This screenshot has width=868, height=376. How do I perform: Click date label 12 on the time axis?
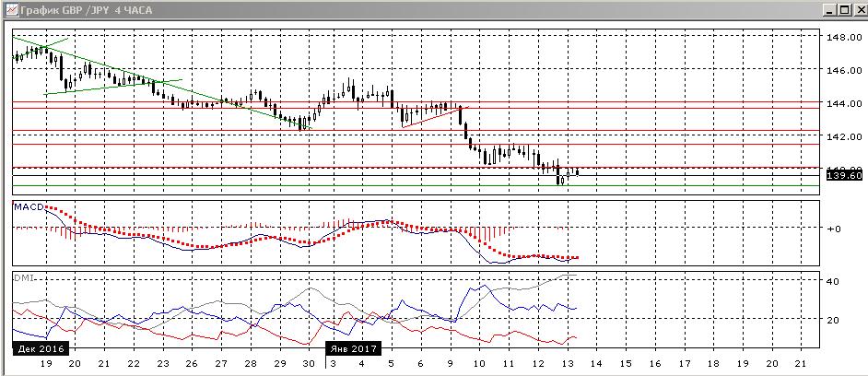538,364
